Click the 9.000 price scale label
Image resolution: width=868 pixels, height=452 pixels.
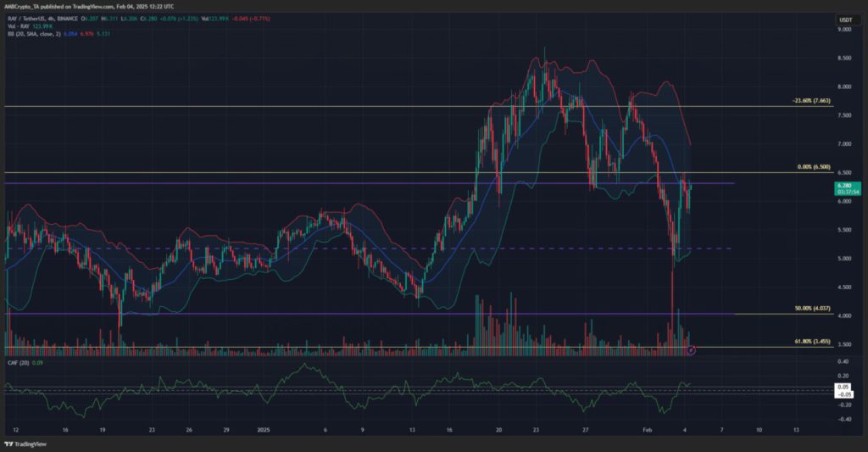pos(843,30)
